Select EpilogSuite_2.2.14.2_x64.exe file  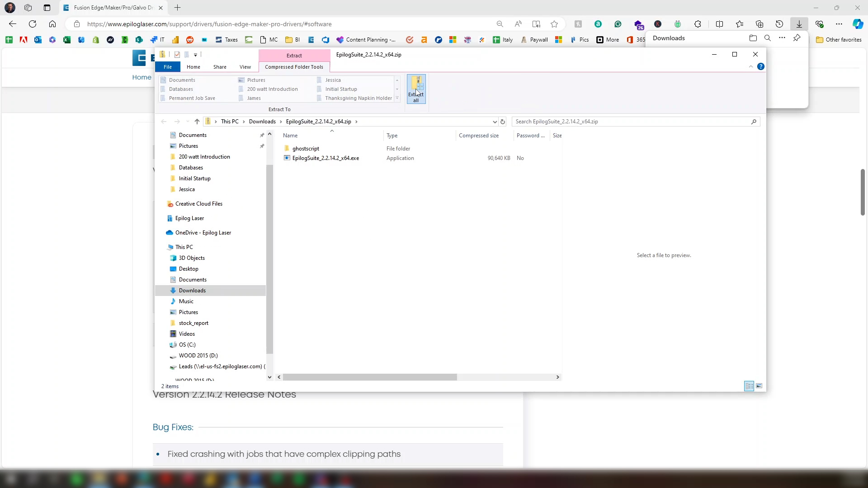click(325, 158)
